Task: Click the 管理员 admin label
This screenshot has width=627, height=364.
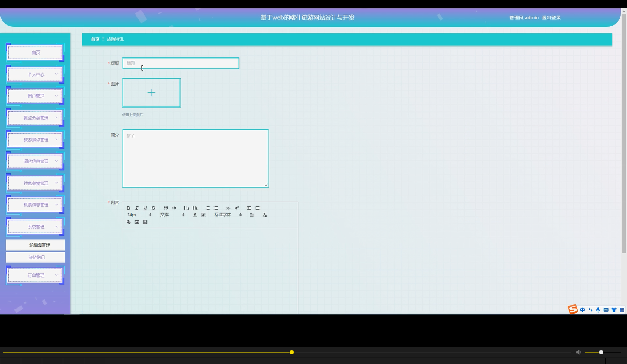Action: click(524, 18)
